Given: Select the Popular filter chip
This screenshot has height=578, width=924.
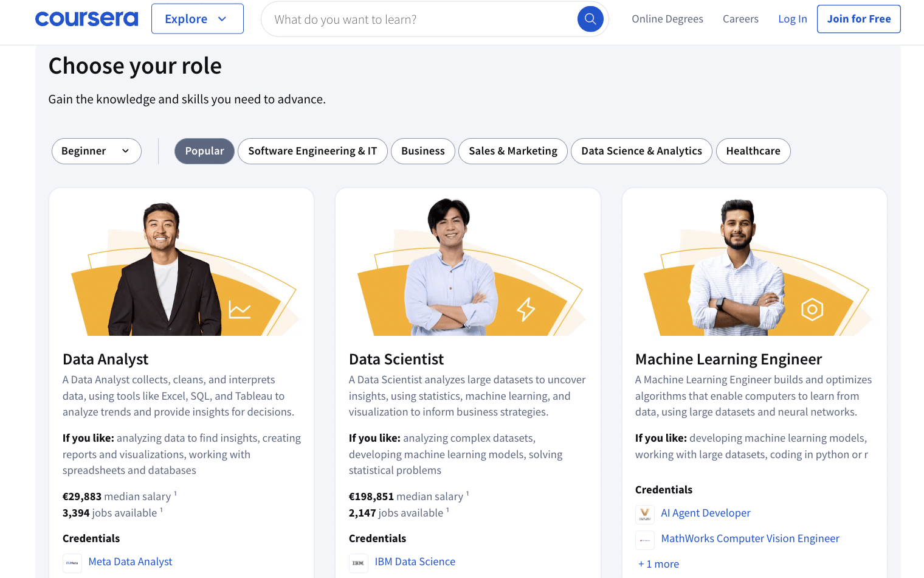Looking at the screenshot, I should 204,151.
